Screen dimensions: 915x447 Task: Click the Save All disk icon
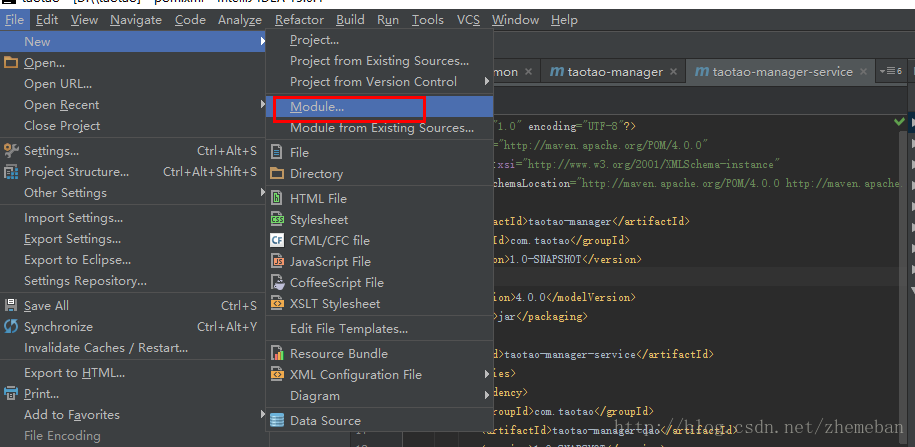tap(11, 306)
